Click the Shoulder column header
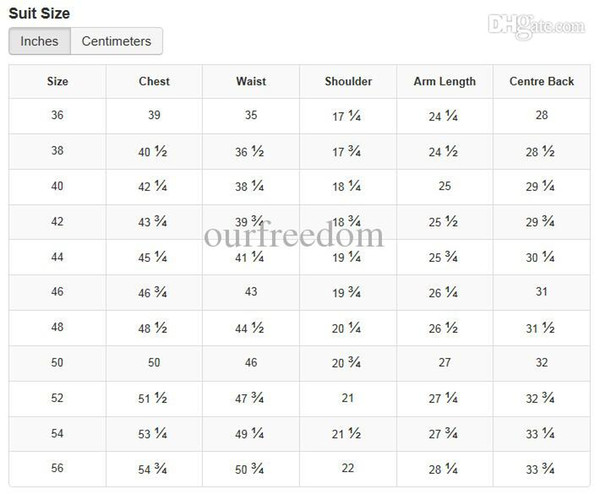The width and height of the screenshot is (600, 494). [348, 81]
